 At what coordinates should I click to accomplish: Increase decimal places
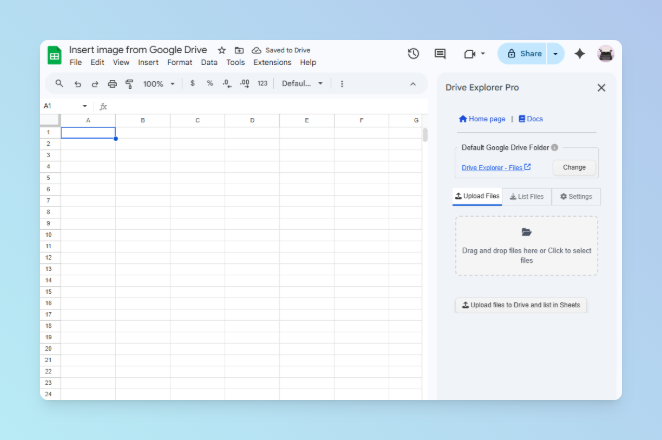244,84
